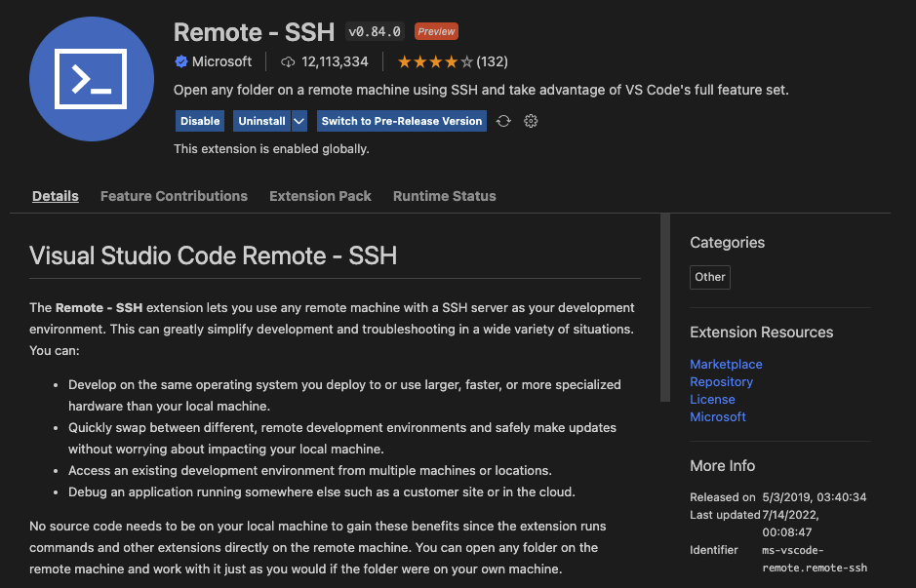Click the Remote - SSH extension logo
This screenshot has height=588, width=916.
point(92,79)
